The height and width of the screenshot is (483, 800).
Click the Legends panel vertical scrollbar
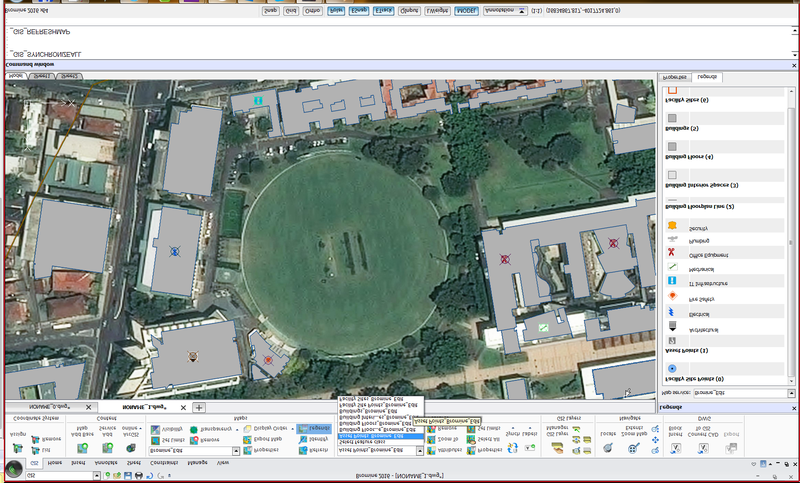point(791,235)
